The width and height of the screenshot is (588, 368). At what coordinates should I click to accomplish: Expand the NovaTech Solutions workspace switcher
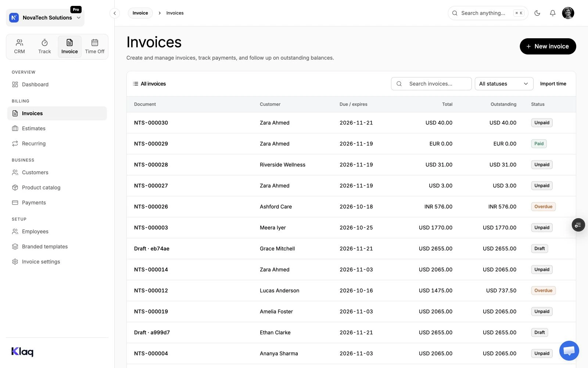[45, 18]
